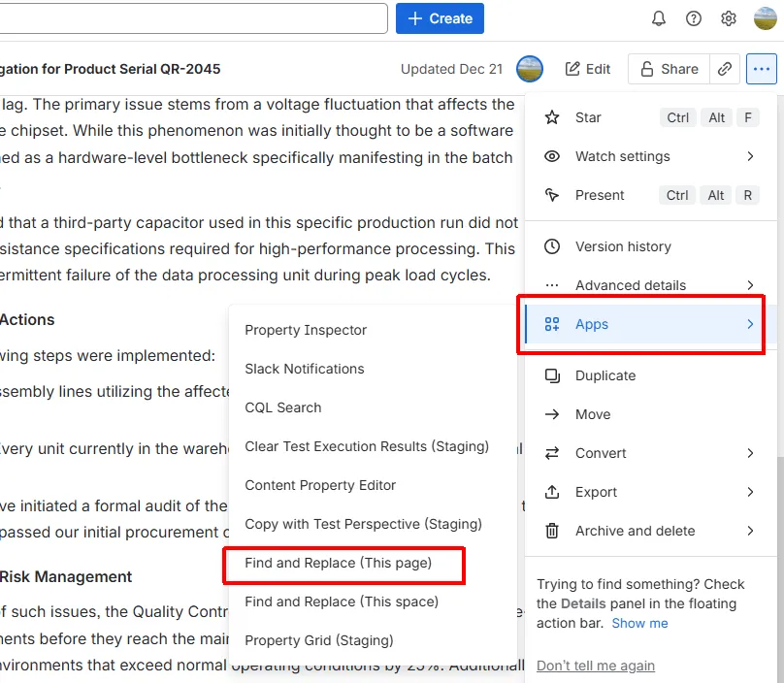
Task: Click the page author avatar near Updated date
Action: pyautogui.click(x=530, y=69)
